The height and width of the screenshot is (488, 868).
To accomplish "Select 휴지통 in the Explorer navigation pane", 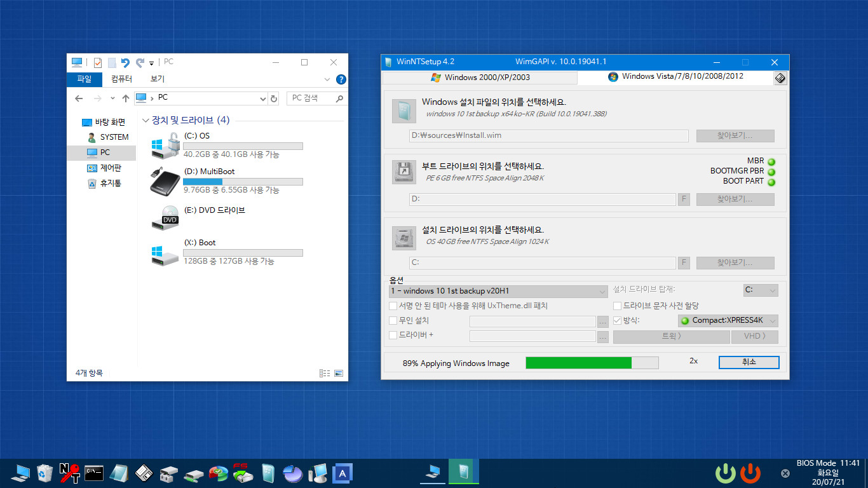I will (104, 183).
